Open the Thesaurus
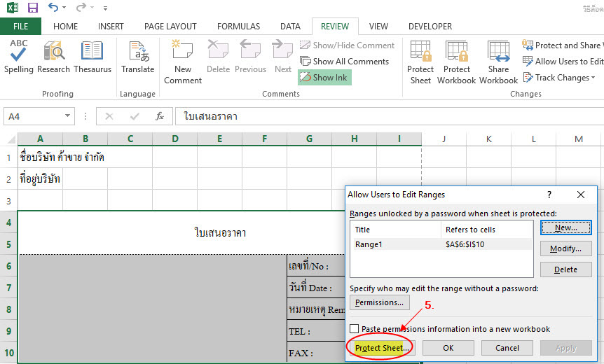 coord(92,57)
